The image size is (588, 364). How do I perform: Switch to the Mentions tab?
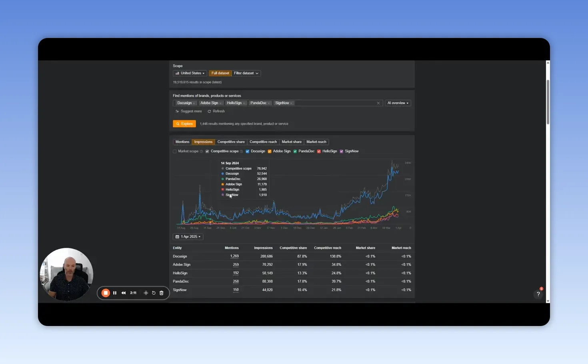(182, 142)
